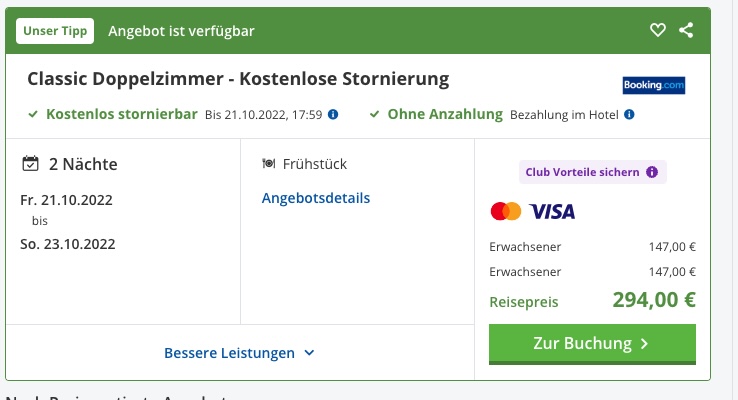Click the Unser Tipp label
Image resolution: width=738 pixels, height=400 pixels.
click(x=55, y=31)
